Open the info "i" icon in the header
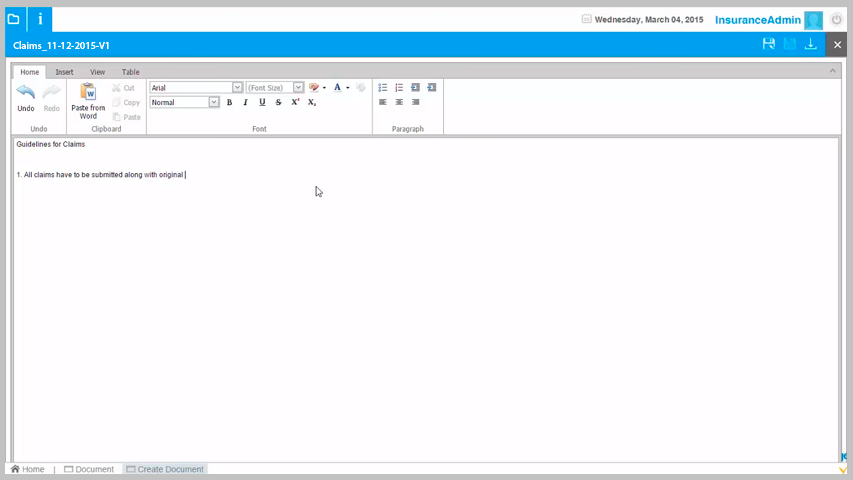Screen dimensions: 853x480 [x=40, y=19]
